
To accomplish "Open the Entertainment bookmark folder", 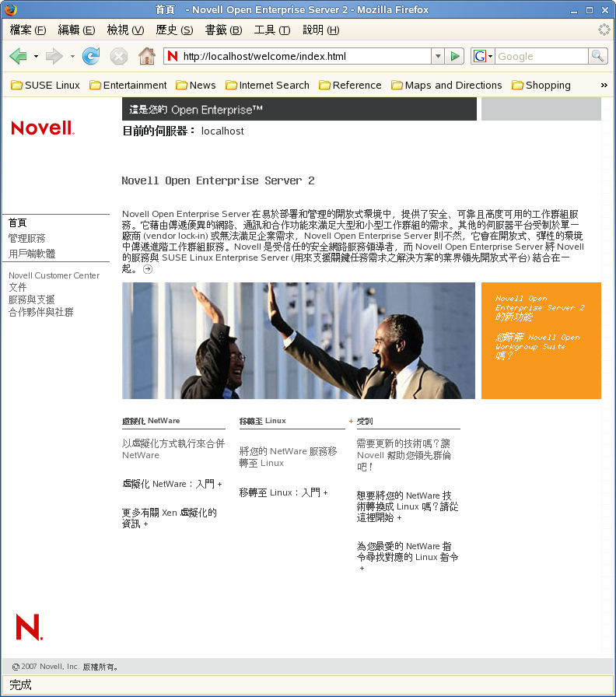I will 128,85.
